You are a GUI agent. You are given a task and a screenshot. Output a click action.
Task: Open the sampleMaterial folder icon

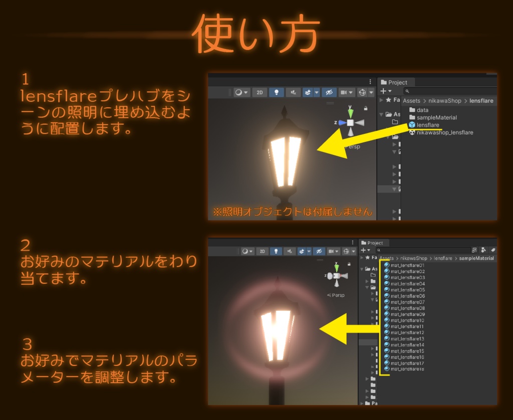[412, 117]
